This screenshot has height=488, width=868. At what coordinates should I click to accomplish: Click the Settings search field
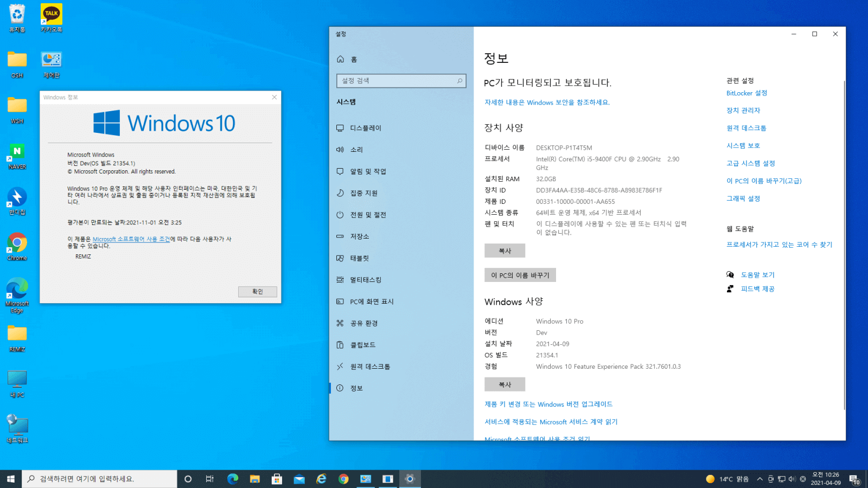401,81
